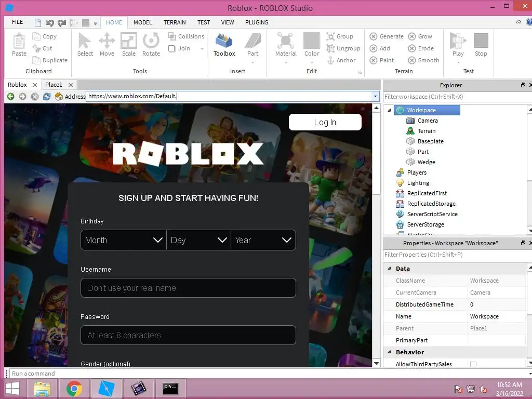The height and width of the screenshot is (399, 532).
Task: Switch to the TEST ribbon tab
Action: pos(204,22)
